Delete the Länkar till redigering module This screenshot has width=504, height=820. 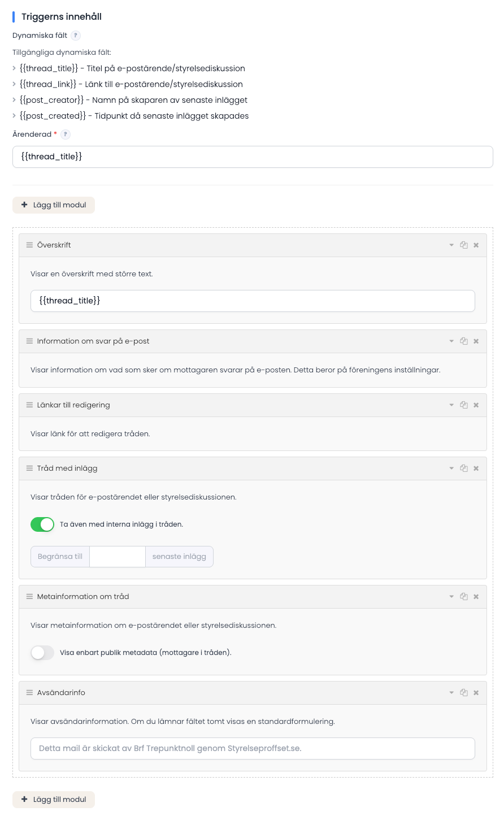(x=476, y=405)
